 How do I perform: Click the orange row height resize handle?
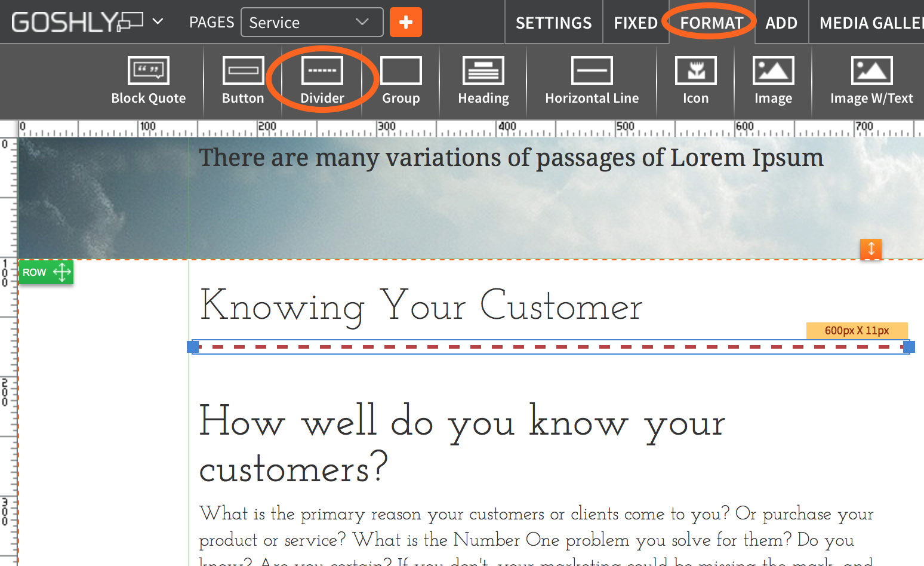871,248
